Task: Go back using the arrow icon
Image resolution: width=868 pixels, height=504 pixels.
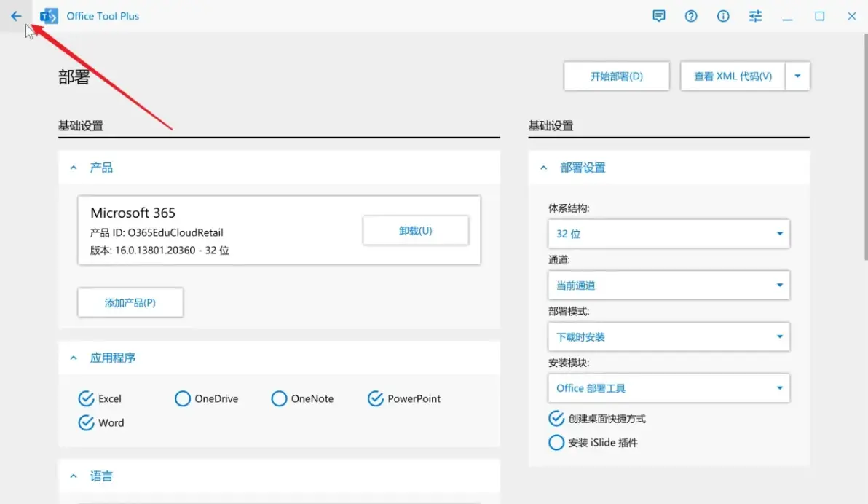Action: [16, 16]
